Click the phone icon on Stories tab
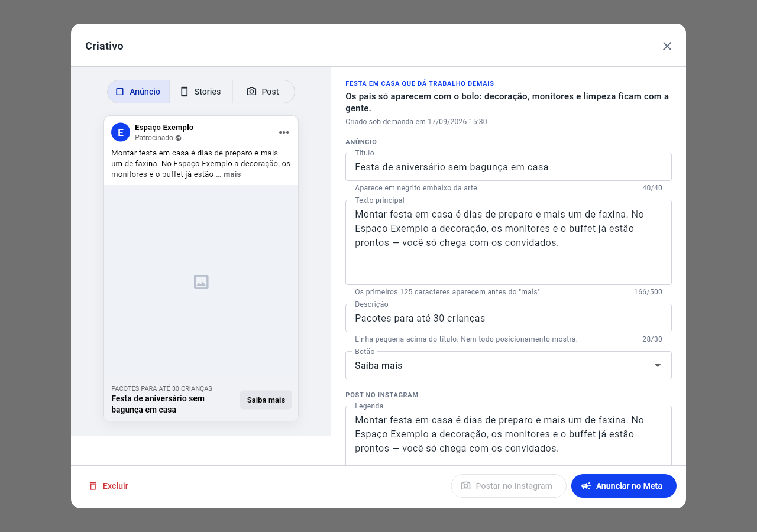The height and width of the screenshot is (532, 757). click(x=184, y=92)
